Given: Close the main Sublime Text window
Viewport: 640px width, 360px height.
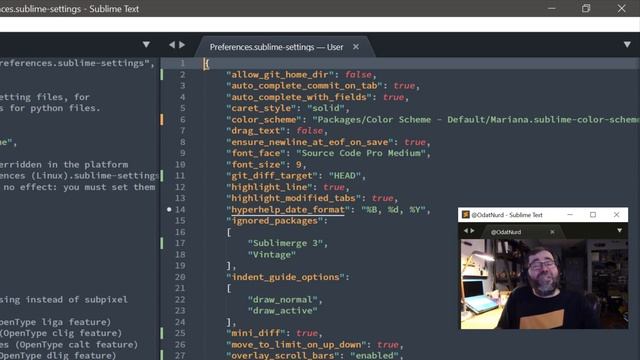Looking at the screenshot, I should point(621,8).
